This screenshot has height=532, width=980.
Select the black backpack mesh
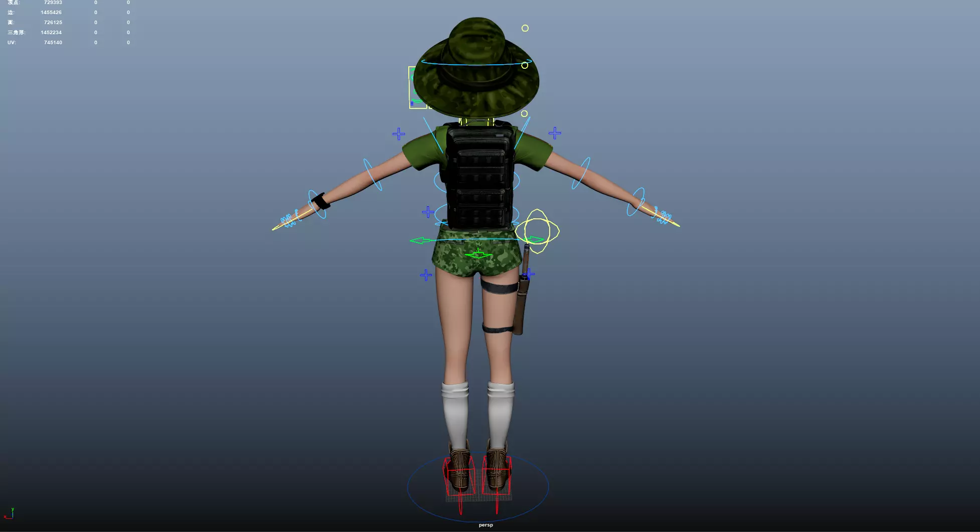pos(479,176)
